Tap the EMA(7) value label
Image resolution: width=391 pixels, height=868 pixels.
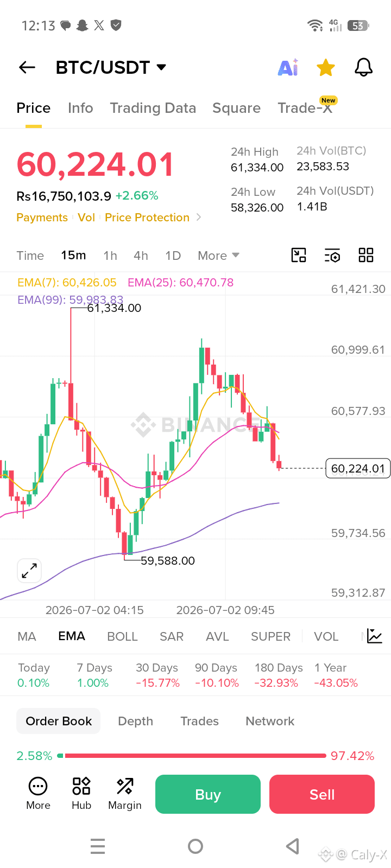pyautogui.click(x=67, y=283)
